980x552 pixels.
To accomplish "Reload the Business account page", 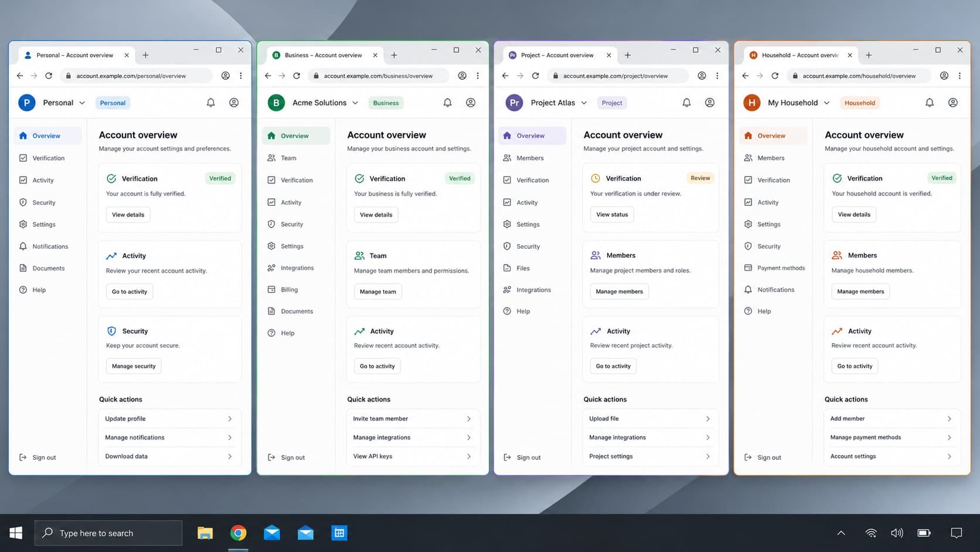I will (x=297, y=76).
